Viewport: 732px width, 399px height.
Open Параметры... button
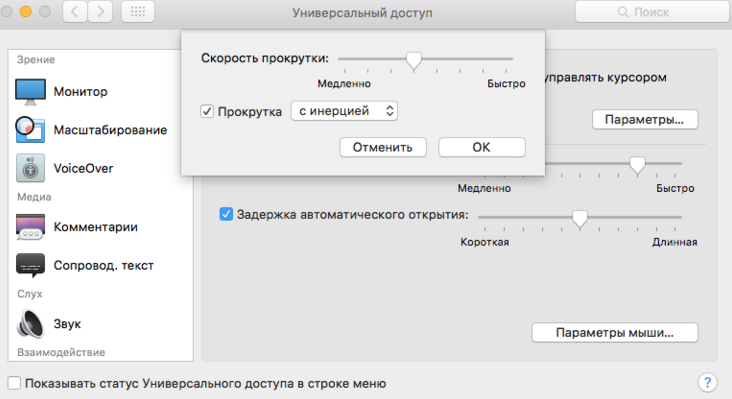[645, 119]
